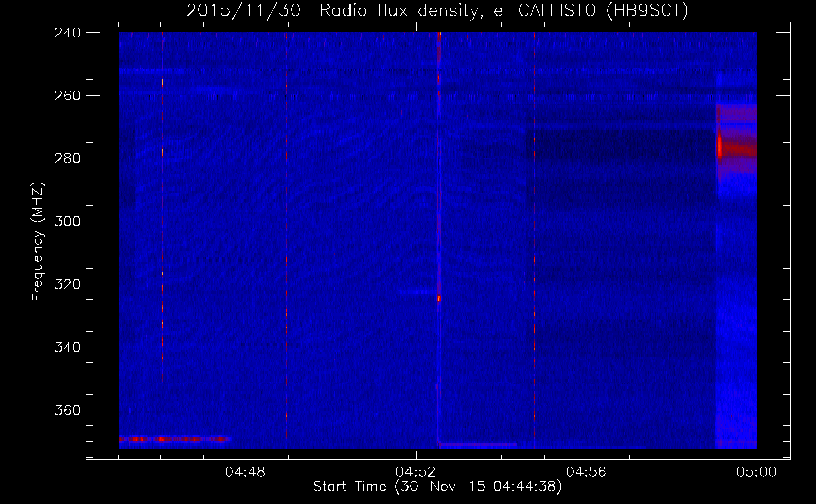Viewport: 816px width, 504px height.
Task: Click the 05:00 time tick label
Action: [x=756, y=472]
